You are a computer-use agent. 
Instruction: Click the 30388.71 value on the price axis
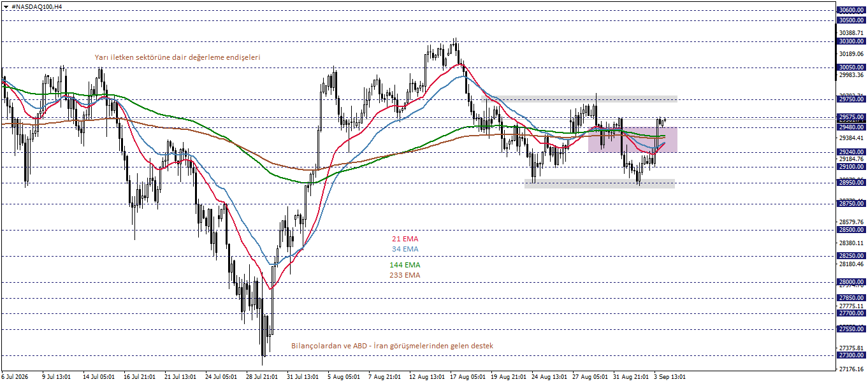(x=852, y=32)
